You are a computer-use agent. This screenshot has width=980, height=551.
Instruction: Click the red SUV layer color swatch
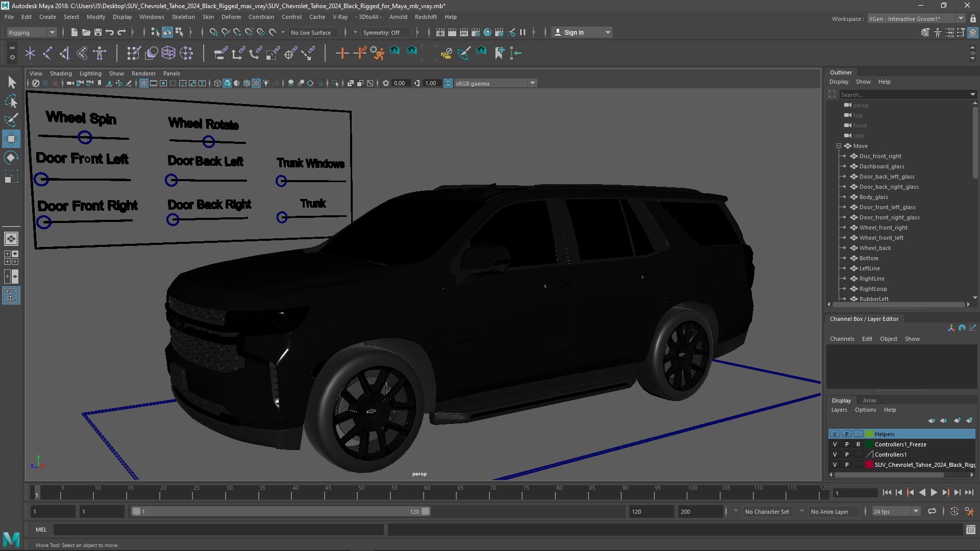[x=869, y=465]
